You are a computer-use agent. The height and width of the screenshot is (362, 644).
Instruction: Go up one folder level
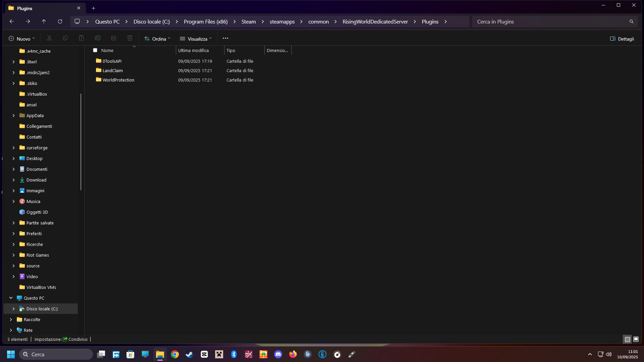[x=44, y=21]
